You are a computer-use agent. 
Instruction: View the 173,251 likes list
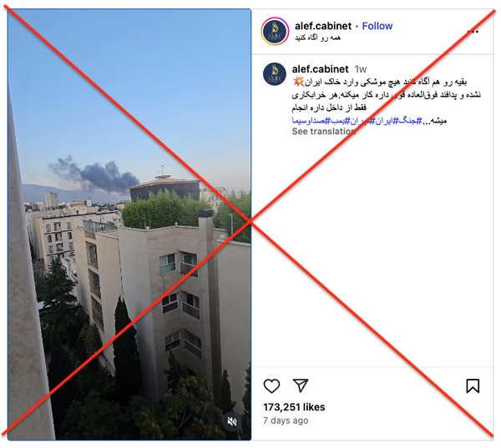coord(294,407)
